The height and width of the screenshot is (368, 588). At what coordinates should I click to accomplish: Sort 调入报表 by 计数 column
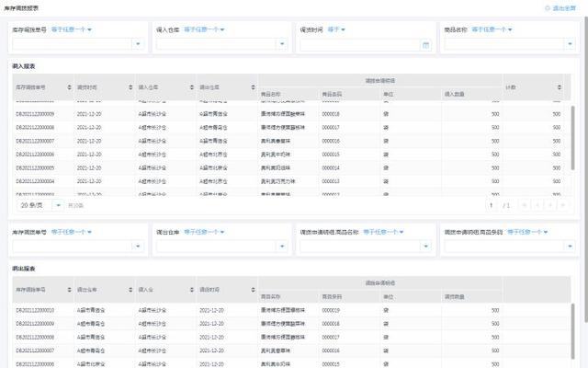(560, 87)
